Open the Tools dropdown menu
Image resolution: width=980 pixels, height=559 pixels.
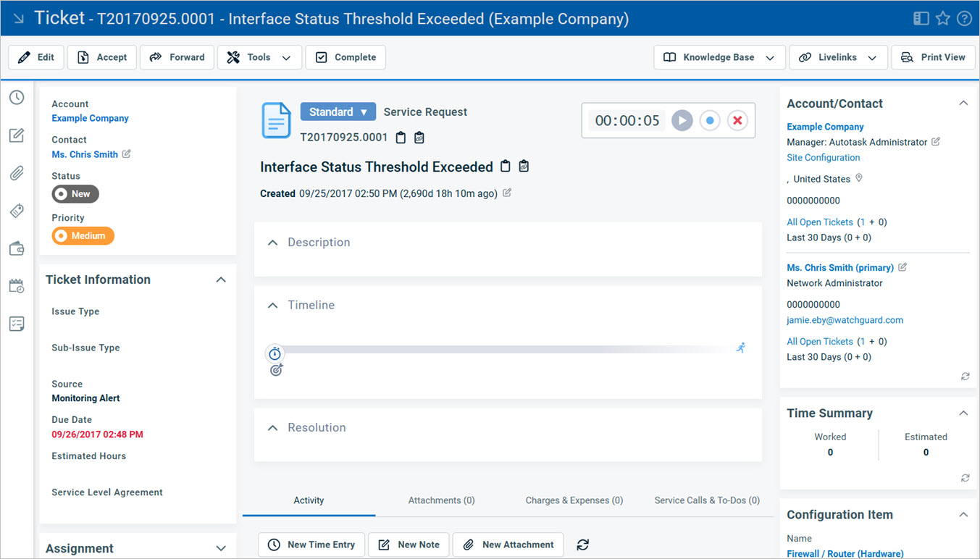tap(259, 56)
